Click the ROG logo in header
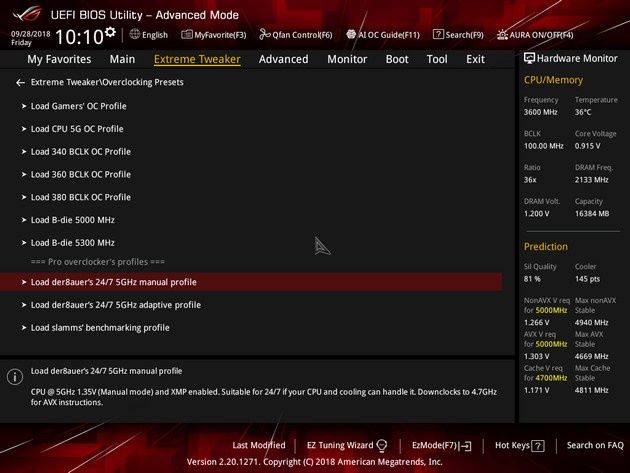This screenshot has width=630, height=473. (27, 14)
